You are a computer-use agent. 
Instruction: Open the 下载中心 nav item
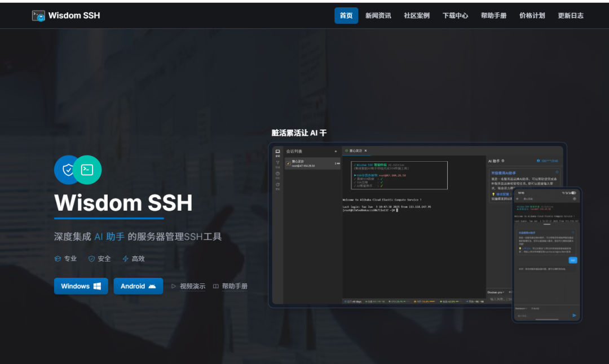click(x=455, y=16)
